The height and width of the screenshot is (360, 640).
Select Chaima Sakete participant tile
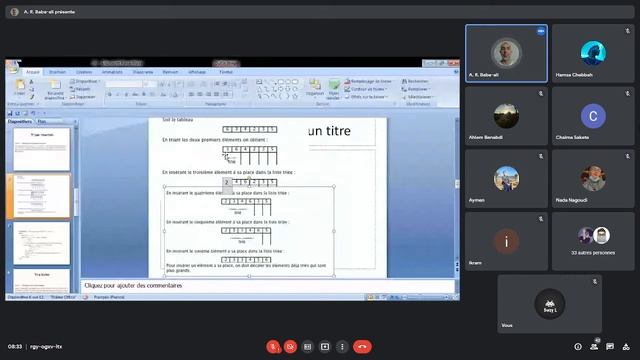coord(593,116)
